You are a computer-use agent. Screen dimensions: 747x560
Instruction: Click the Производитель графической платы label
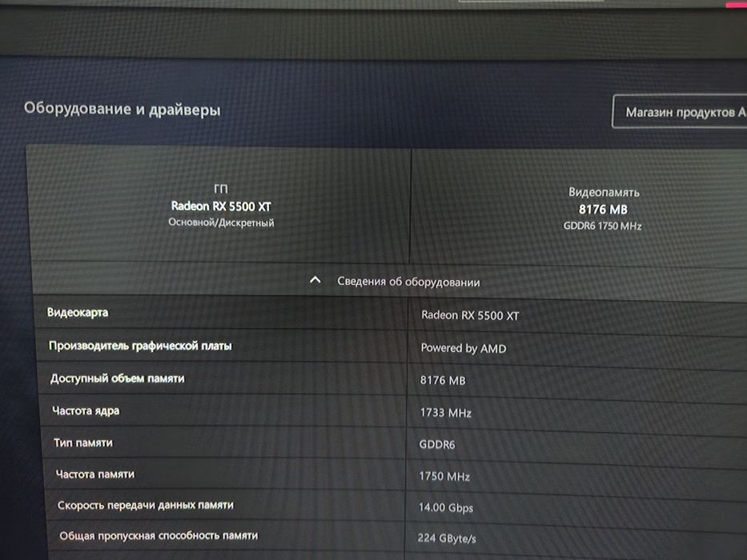140,346
